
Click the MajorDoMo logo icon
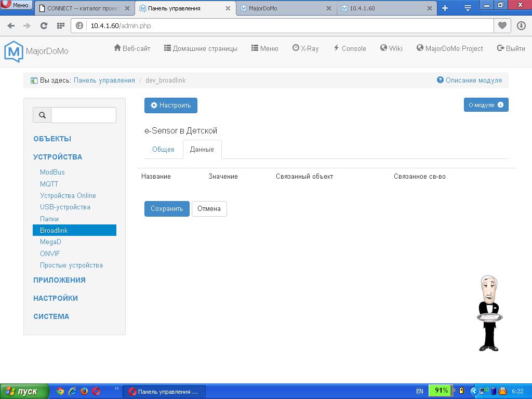click(x=14, y=51)
